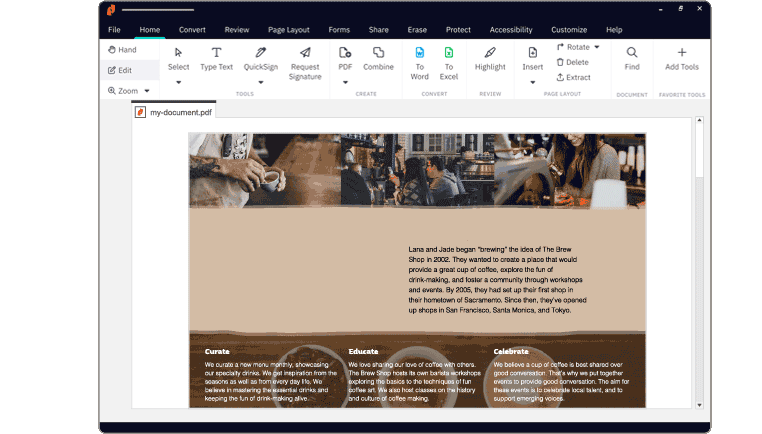
Task: Activate the Highlight tool
Action: [490, 58]
